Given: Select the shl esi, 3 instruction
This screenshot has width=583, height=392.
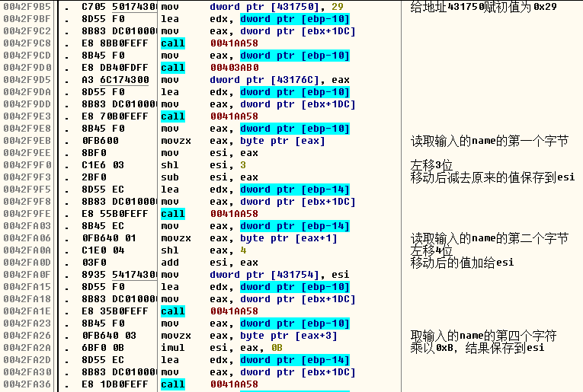Looking at the screenshot, I should (203, 165).
